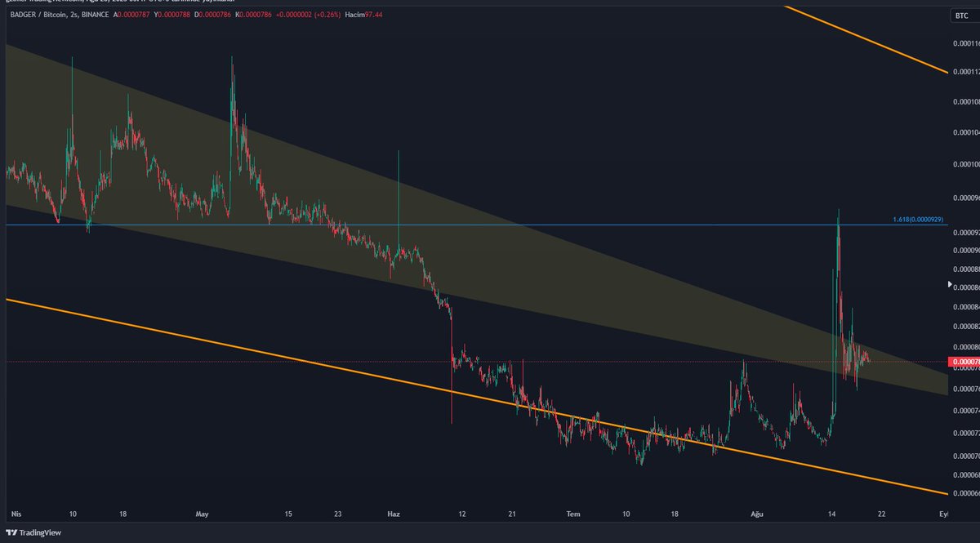980x543 pixels.
Task: Click the Tem label on the time axis
Action: 574,514
